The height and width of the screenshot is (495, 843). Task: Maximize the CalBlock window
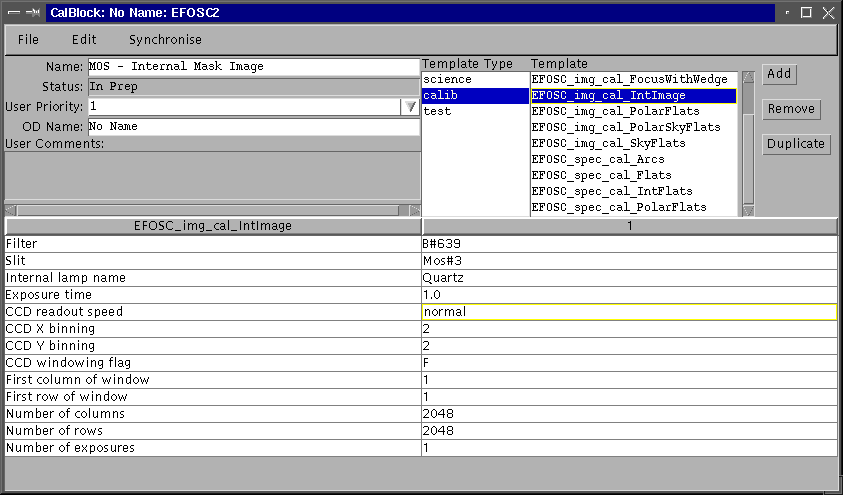coord(806,13)
